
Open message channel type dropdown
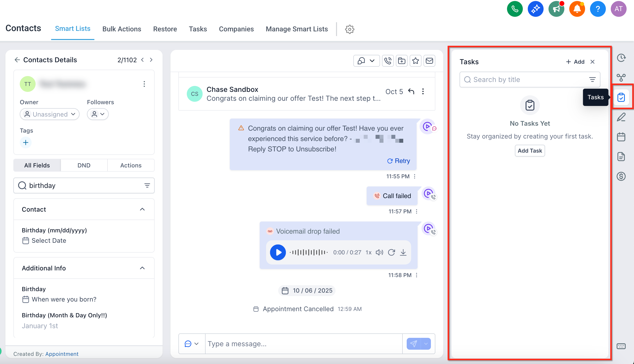[x=191, y=344]
